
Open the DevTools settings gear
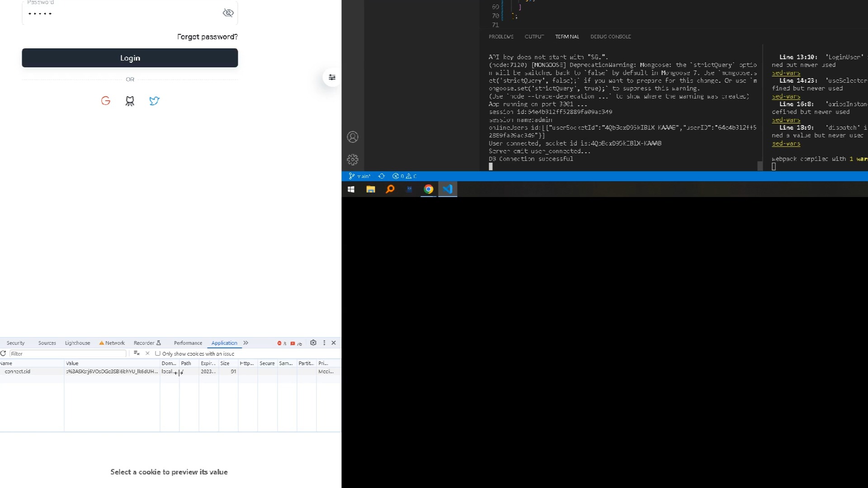pyautogui.click(x=313, y=343)
